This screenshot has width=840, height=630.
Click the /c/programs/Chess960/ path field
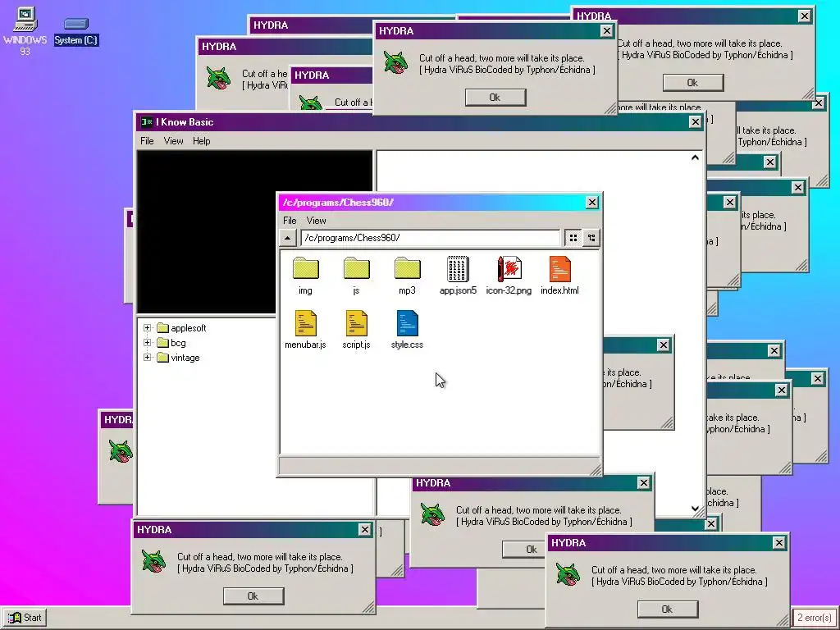click(x=430, y=238)
